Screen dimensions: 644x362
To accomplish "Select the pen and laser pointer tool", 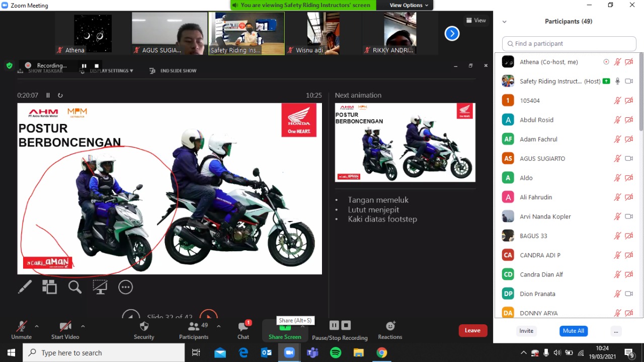I will 25,287.
